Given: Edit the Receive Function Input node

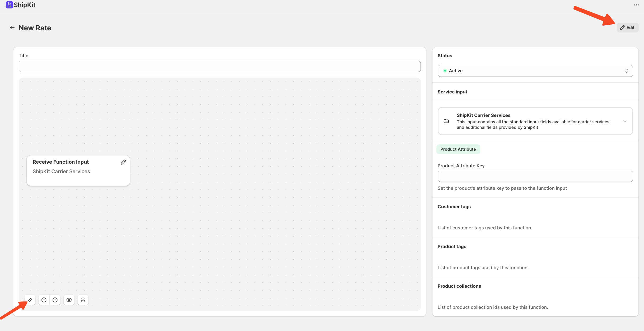Looking at the screenshot, I should coord(123,162).
